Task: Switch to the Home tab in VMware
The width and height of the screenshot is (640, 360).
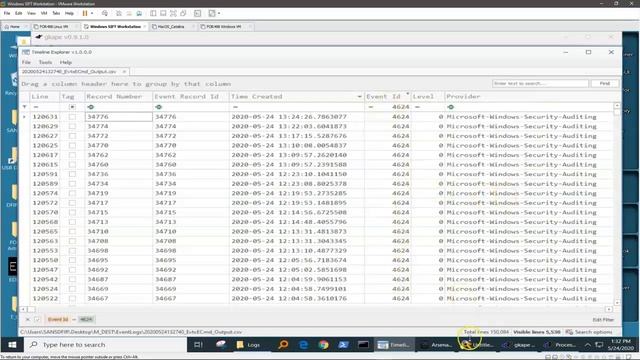Action: pyautogui.click(x=15, y=27)
